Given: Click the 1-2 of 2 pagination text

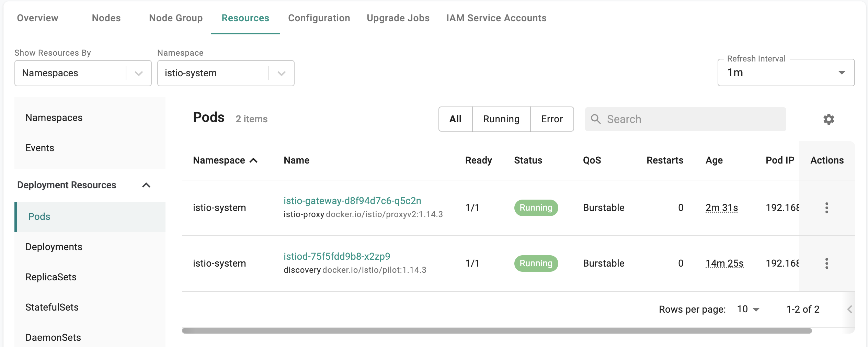Looking at the screenshot, I should (803, 309).
